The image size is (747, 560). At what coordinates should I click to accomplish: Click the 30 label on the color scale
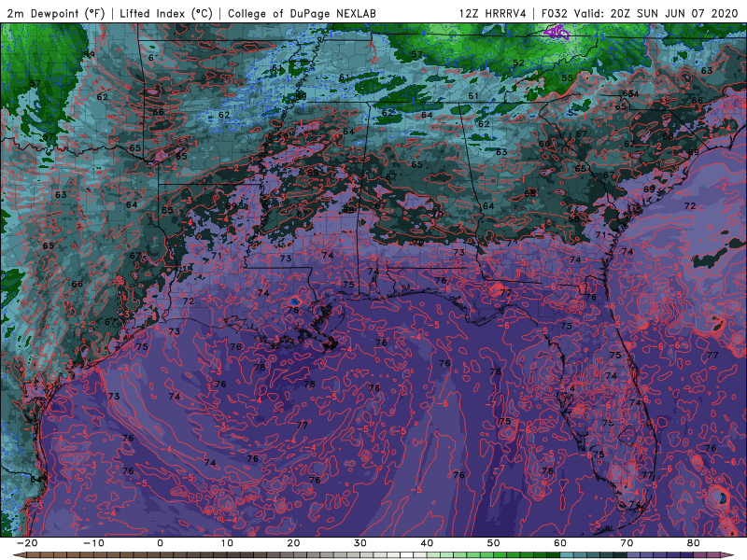[360, 543]
